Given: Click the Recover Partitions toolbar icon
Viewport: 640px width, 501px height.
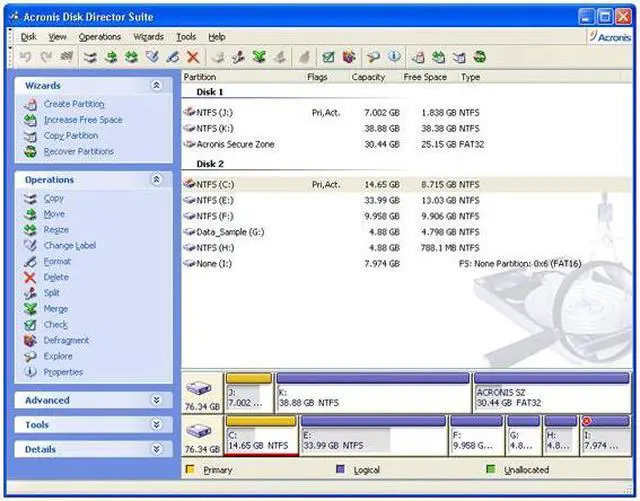Looking at the screenshot, I should (x=480, y=57).
